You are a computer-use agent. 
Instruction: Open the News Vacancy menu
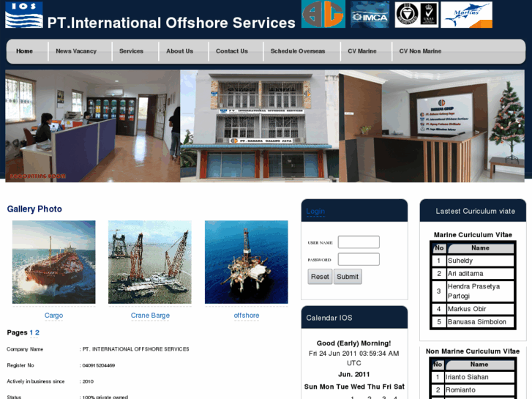coord(76,51)
